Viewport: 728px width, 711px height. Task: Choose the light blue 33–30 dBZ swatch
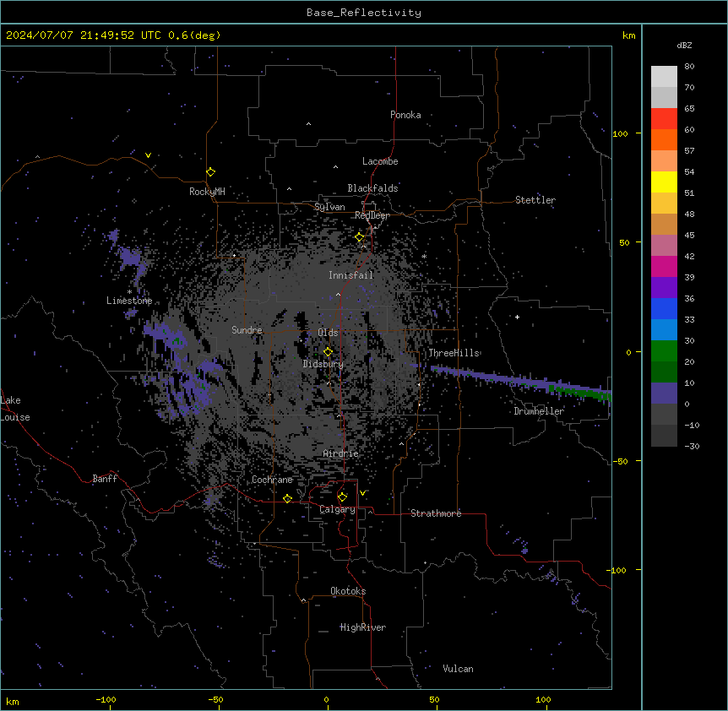coord(664,329)
